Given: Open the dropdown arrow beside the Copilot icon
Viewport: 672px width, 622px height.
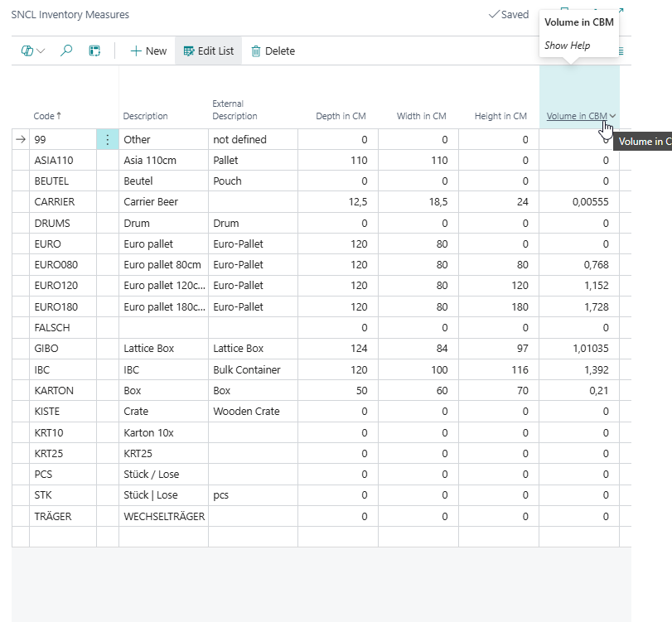Looking at the screenshot, I should click(x=41, y=51).
